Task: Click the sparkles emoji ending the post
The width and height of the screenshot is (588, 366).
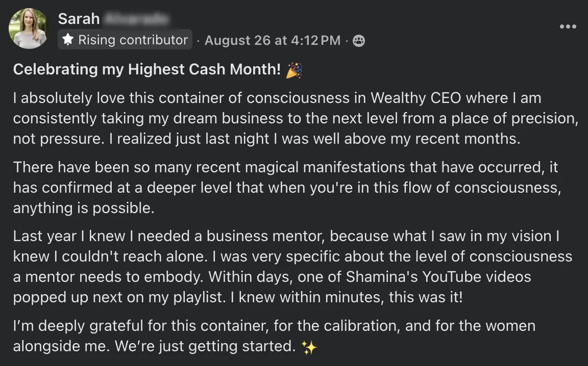Action: click(x=309, y=348)
